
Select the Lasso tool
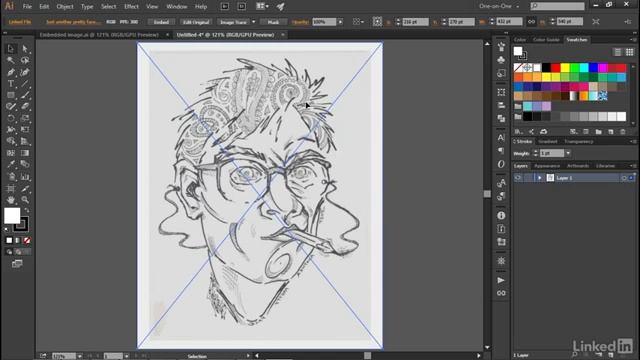click(25, 60)
